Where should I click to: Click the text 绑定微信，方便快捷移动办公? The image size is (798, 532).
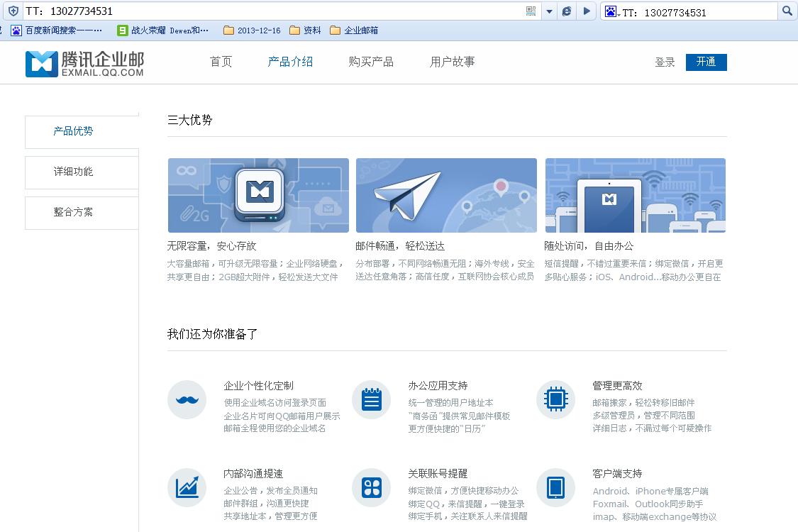coord(463,491)
